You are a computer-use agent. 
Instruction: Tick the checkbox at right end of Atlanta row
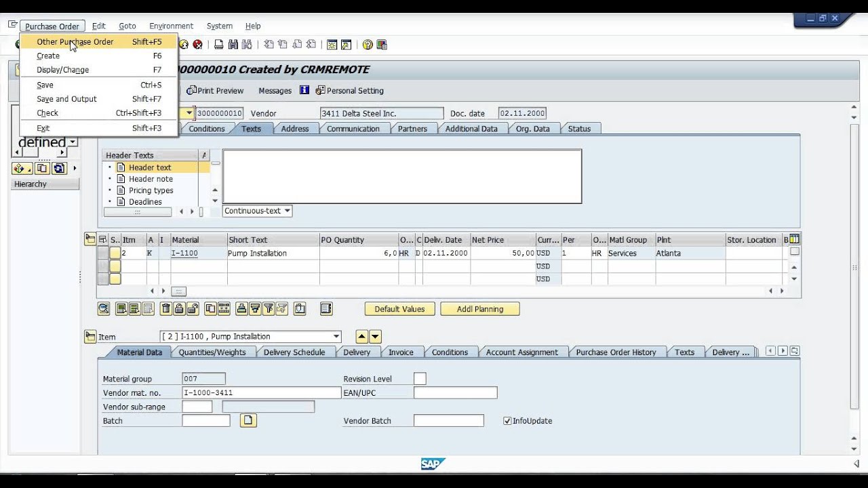pos(795,251)
